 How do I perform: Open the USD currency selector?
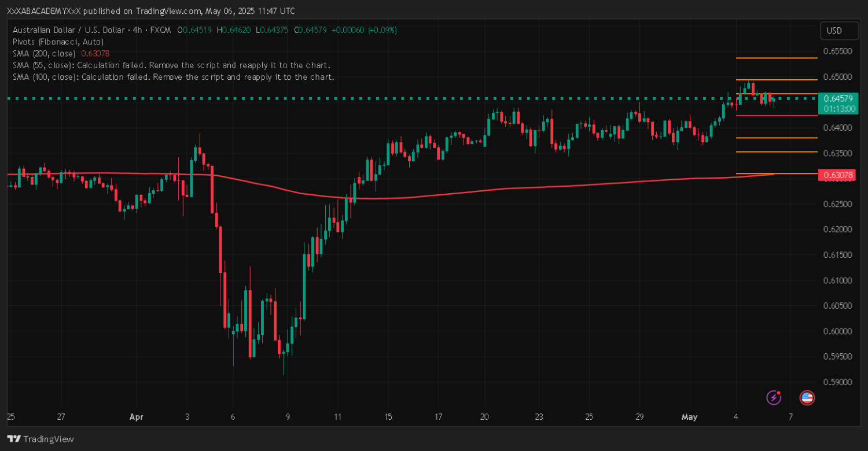(x=834, y=31)
